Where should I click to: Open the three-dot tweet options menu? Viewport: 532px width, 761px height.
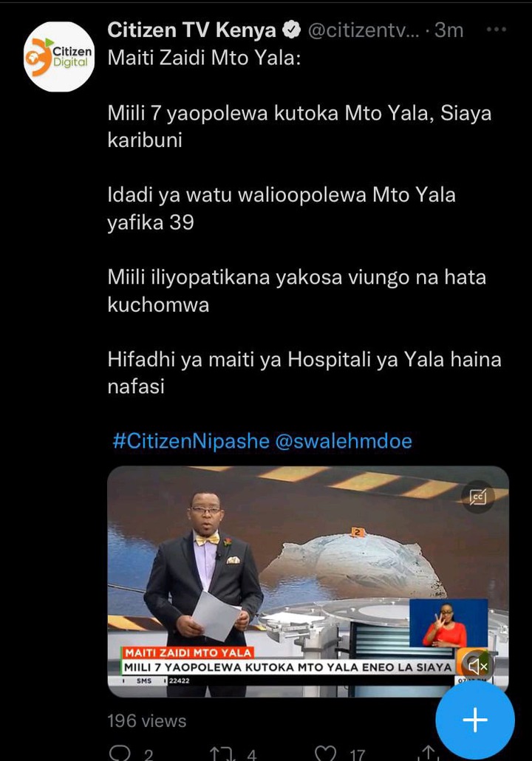(496, 30)
